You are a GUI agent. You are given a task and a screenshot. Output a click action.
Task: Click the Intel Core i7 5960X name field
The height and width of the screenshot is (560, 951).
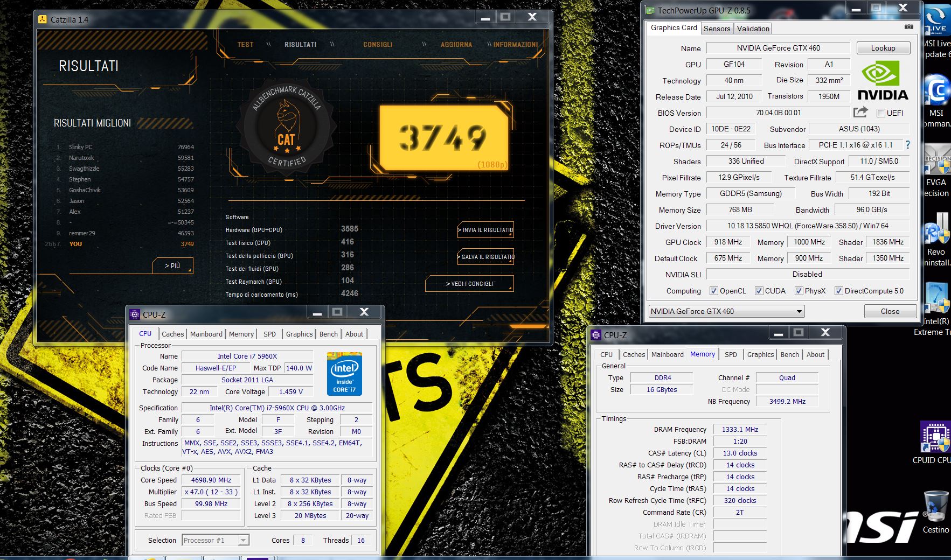[x=247, y=356]
